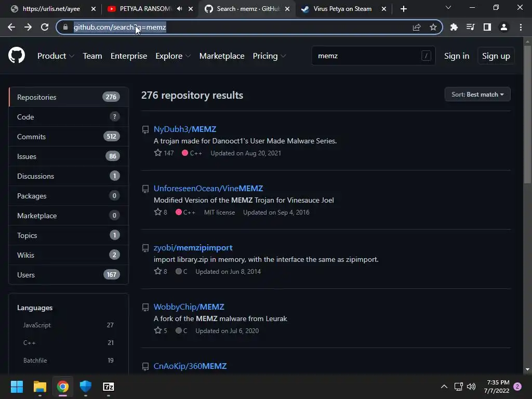Click the Sign in link
This screenshot has width=532, height=399.
(457, 56)
